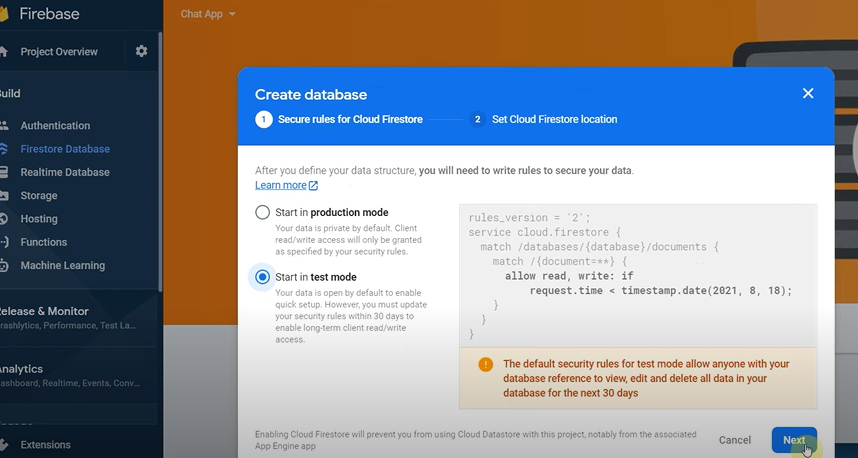
Task: Open the Chat App project dropdown
Action: (208, 14)
